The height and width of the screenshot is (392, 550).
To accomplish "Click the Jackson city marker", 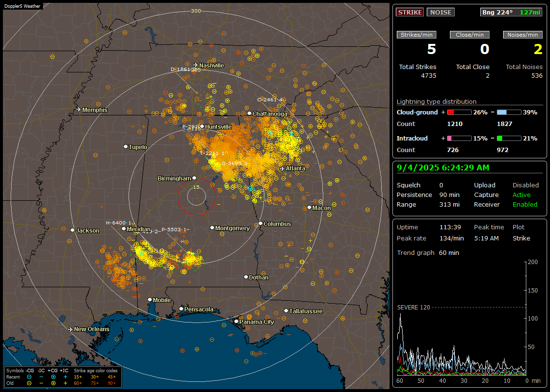I will (x=72, y=230).
